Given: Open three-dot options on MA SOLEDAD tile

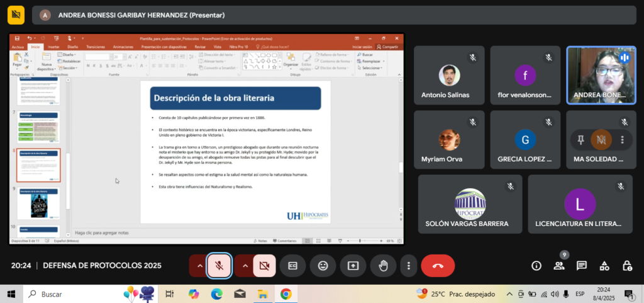Looking at the screenshot, I should 623,139.
